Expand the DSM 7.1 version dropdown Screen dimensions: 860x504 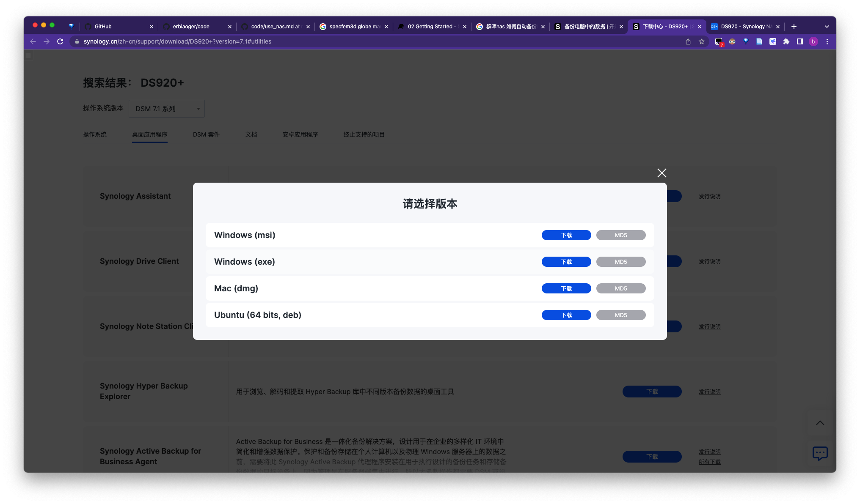coord(167,109)
